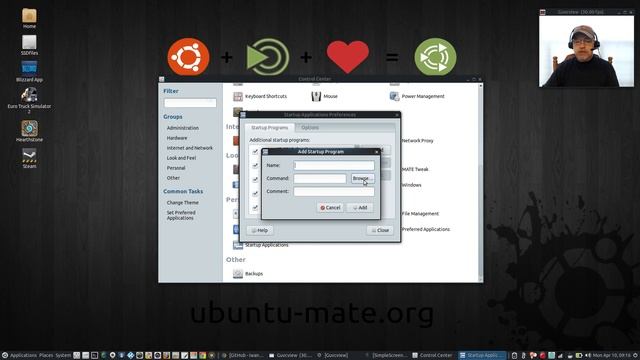
Task: Click the power button at panel's end
Action: [635, 356]
